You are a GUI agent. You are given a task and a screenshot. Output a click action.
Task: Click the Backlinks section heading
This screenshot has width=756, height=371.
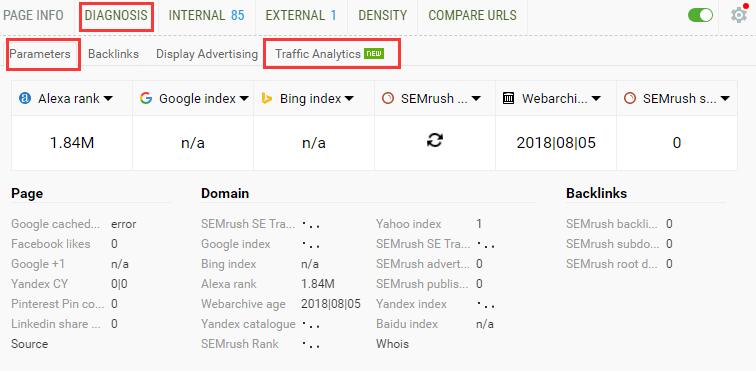pyautogui.click(x=596, y=193)
